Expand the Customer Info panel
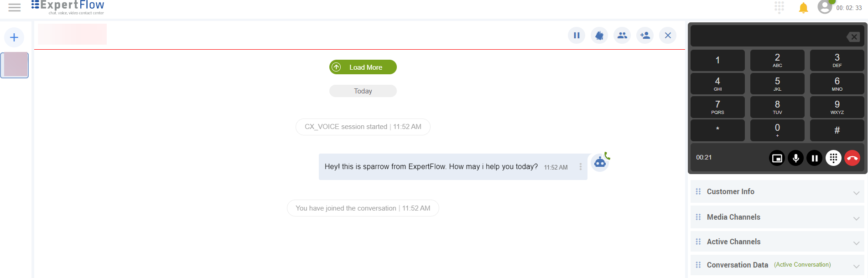The image size is (868, 278). point(777,192)
